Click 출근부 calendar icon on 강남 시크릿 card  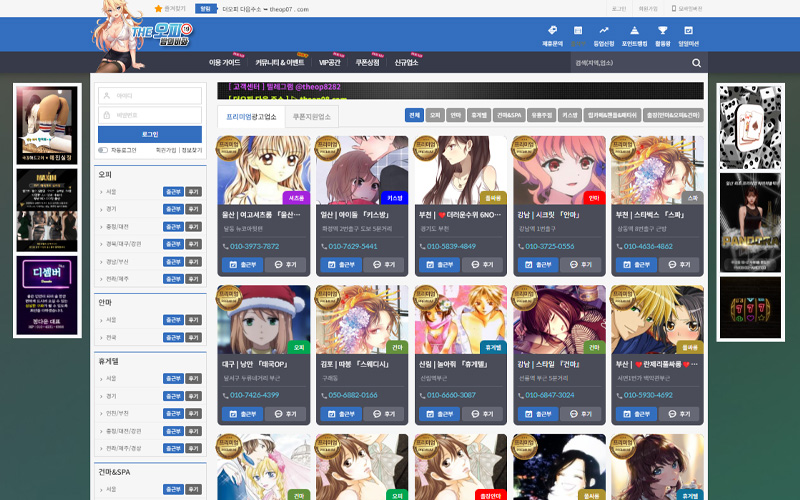tap(529, 265)
